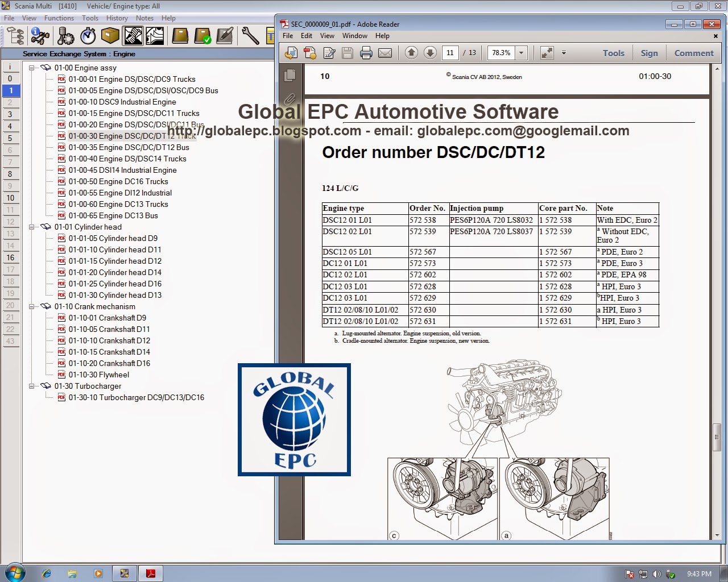Select section tab 10 in left strip
The image size is (728, 582).
pos(11,198)
